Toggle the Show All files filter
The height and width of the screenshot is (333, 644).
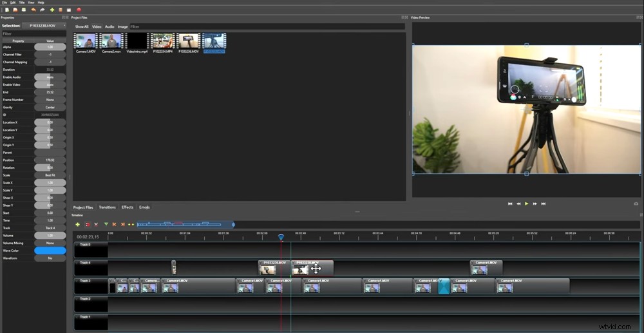point(81,26)
